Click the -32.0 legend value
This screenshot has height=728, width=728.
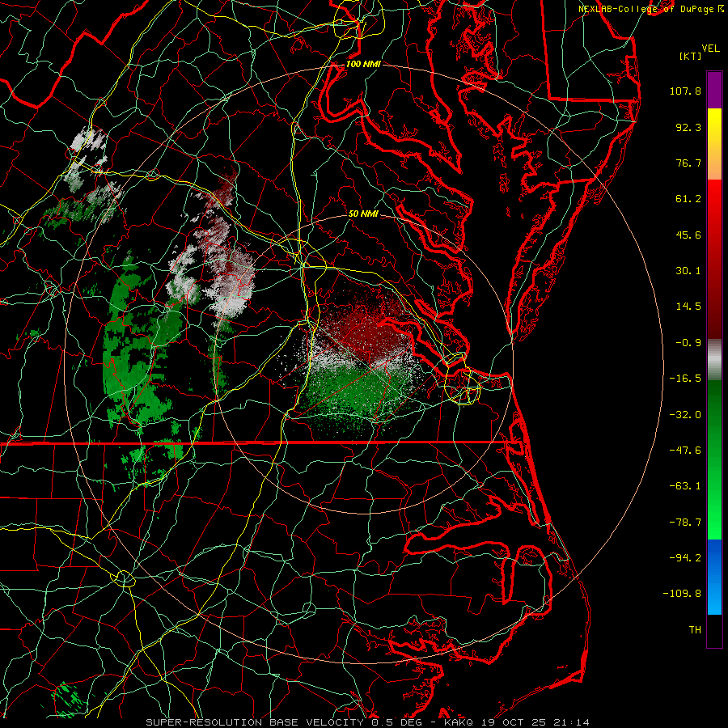[x=685, y=415]
